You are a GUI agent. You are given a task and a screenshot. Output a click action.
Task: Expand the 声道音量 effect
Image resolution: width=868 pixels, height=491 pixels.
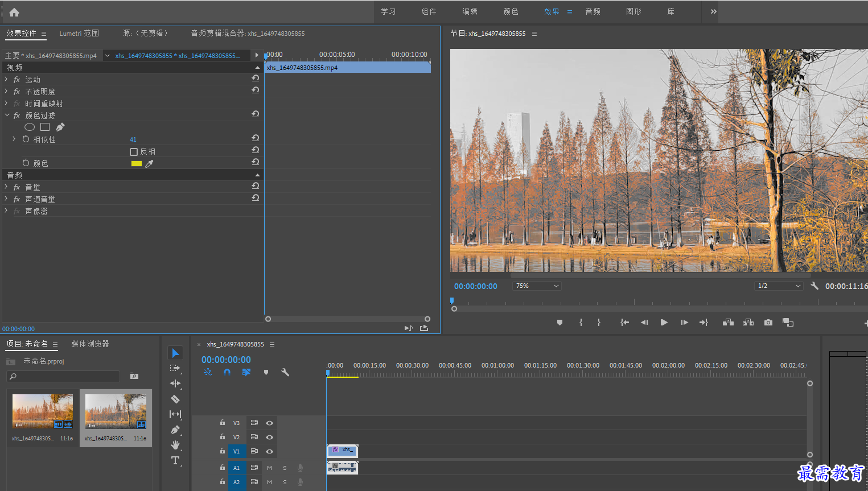click(x=6, y=199)
